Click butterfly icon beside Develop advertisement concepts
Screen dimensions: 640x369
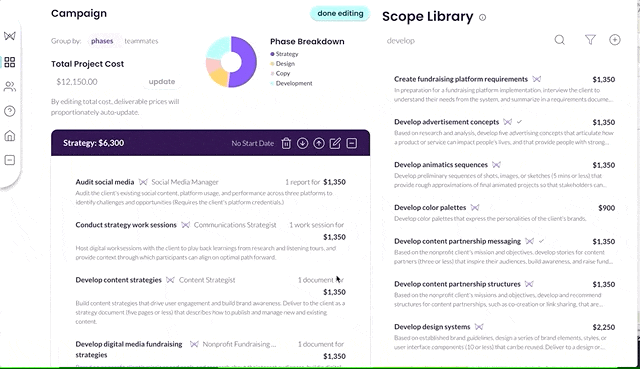pyautogui.click(x=507, y=122)
